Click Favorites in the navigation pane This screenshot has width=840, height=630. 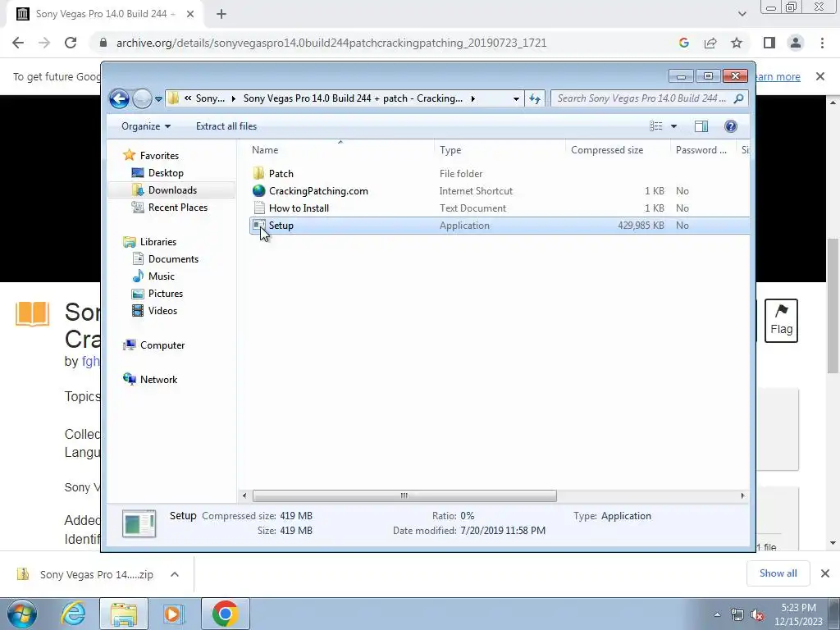pyautogui.click(x=159, y=155)
